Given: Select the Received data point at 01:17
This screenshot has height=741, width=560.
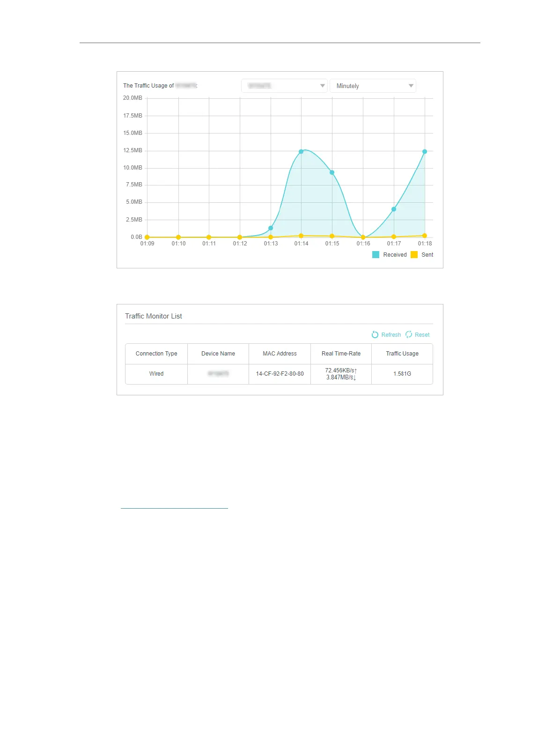Looking at the screenshot, I should click(x=394, y=209).
